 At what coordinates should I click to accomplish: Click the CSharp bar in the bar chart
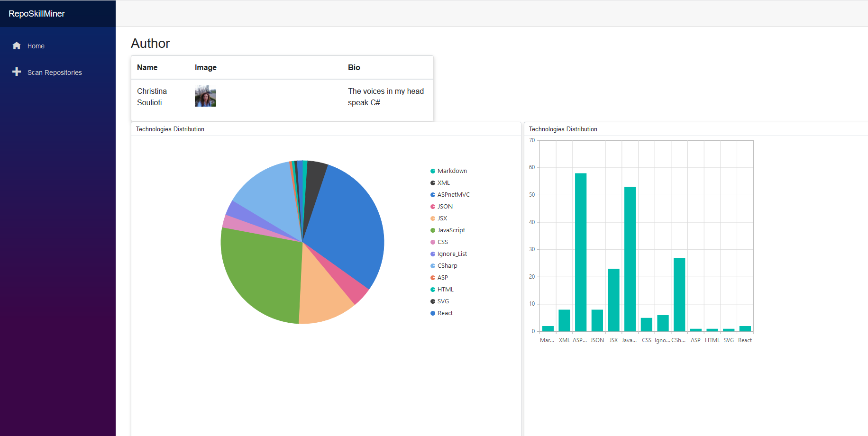pyautogui.click(x=679, y=294)
